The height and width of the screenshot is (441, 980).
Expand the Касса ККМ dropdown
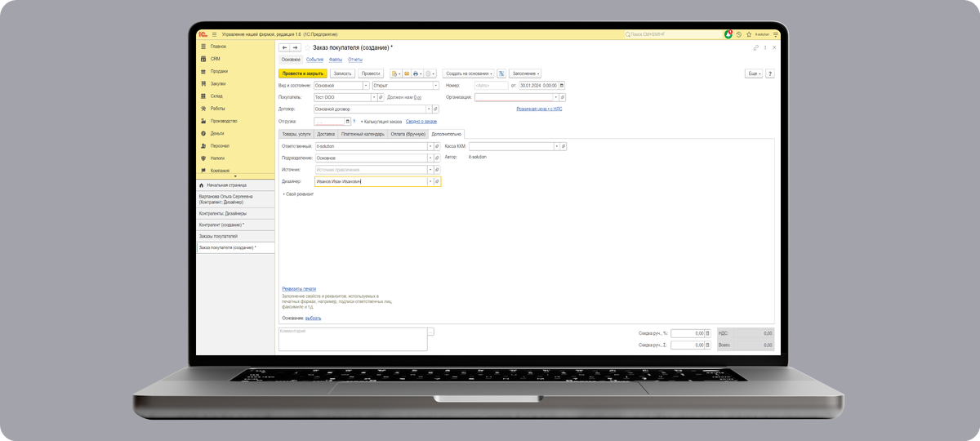[556, 146]
